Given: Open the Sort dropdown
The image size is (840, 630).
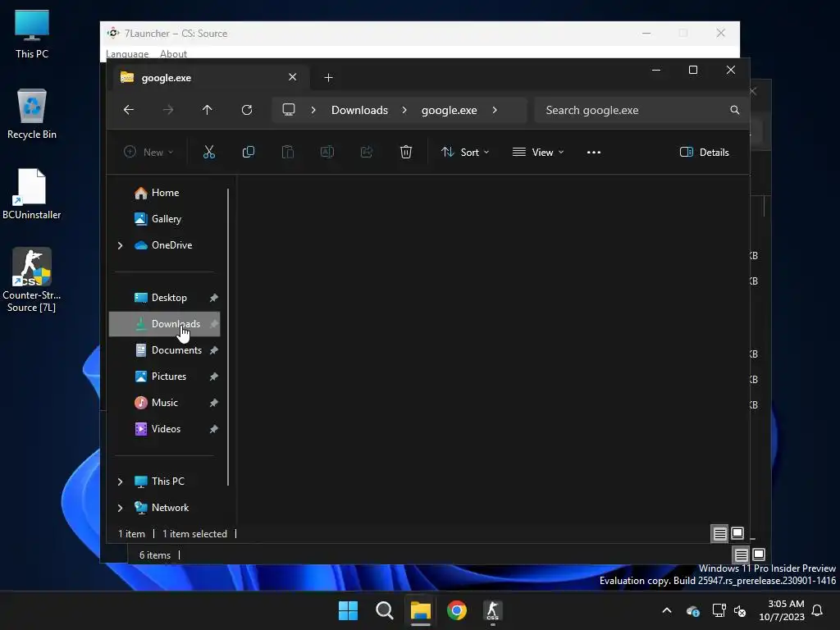Looking at the screenshot, I should (x=465, y=152).
